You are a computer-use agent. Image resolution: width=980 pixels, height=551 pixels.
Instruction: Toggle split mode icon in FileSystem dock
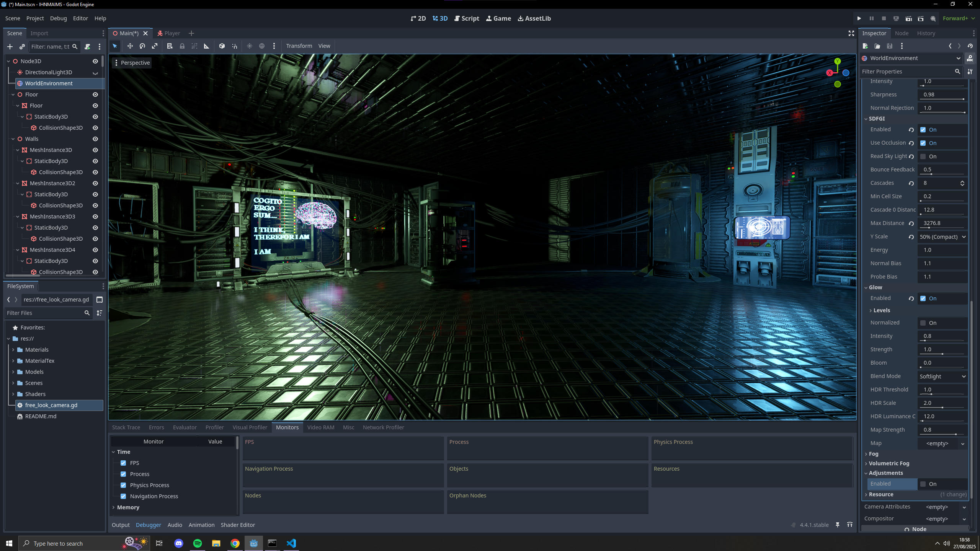(x=100, y=300)
